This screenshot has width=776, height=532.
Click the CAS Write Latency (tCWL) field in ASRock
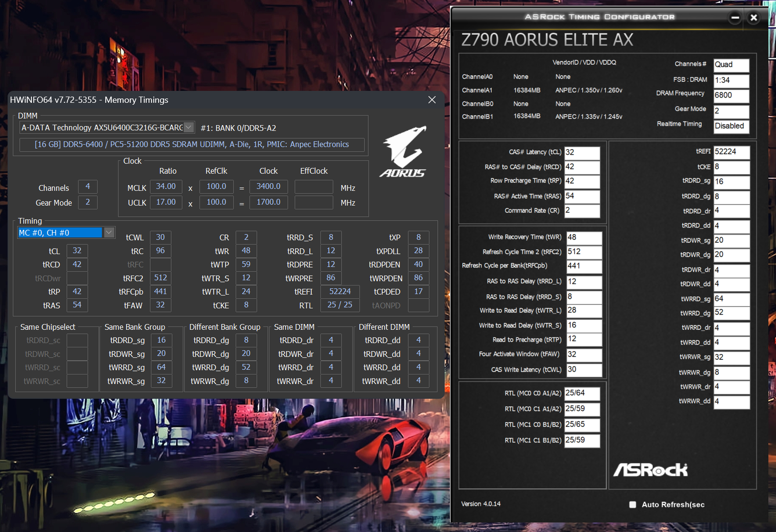pos(584,370)
